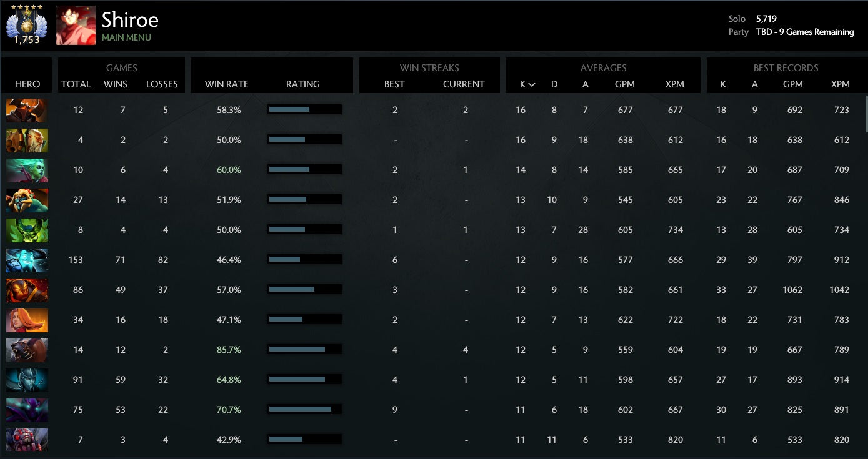
Task: Open the Ember Spirit hero portrait
Action: pyautogui.click(x=27, y=290)
